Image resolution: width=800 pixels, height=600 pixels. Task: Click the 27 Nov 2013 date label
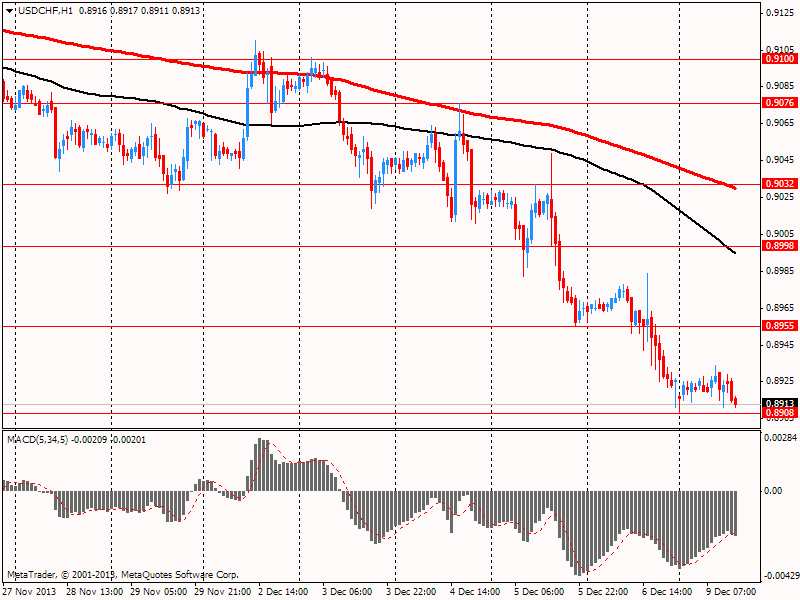click(x=29, y=592)
